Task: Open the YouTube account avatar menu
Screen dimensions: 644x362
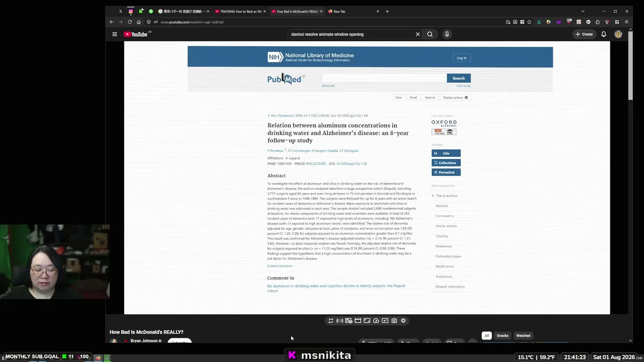Action: point(618,34)
